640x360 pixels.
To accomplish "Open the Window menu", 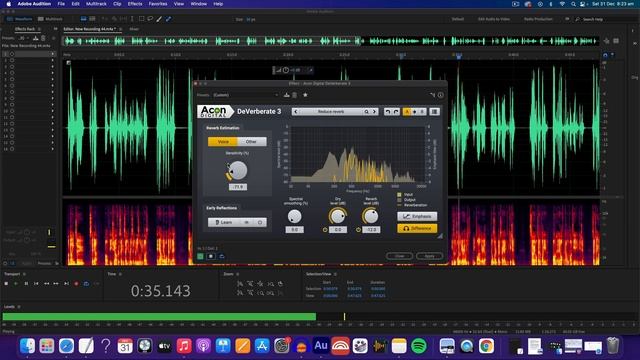I will coord(199,4).
